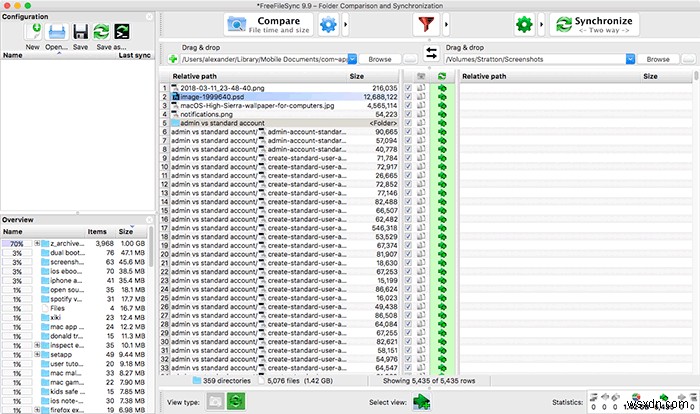The height and width of the screenshot is (414, 700).
Task: Expand arrow next to filter icon
Action: click(446, 24)
